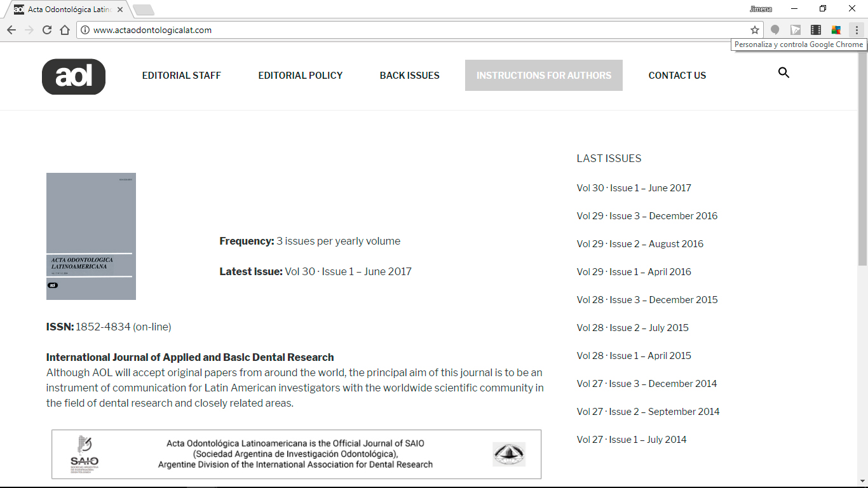
Task: Click the IADR emblem in banner
Action: (x=509, y=454)
